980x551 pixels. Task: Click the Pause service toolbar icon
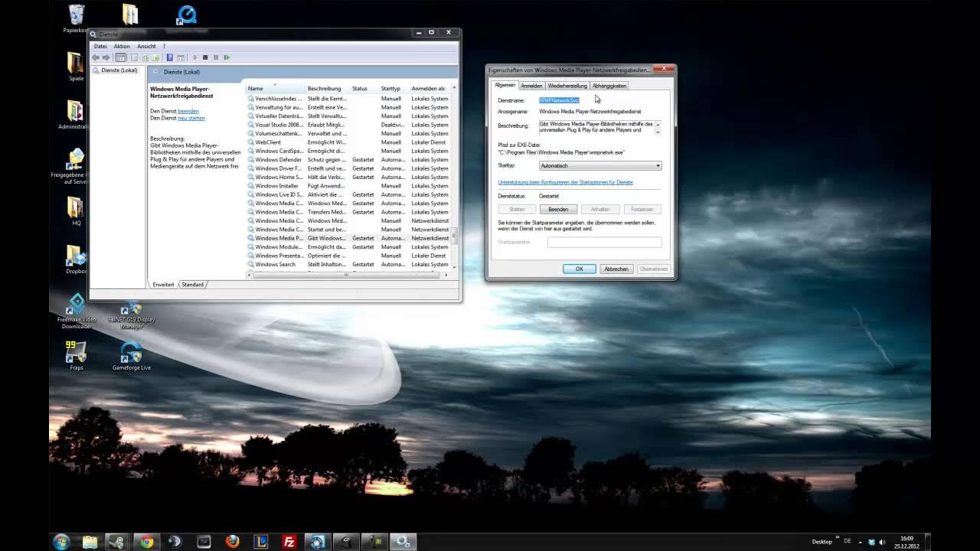[216, 57]
